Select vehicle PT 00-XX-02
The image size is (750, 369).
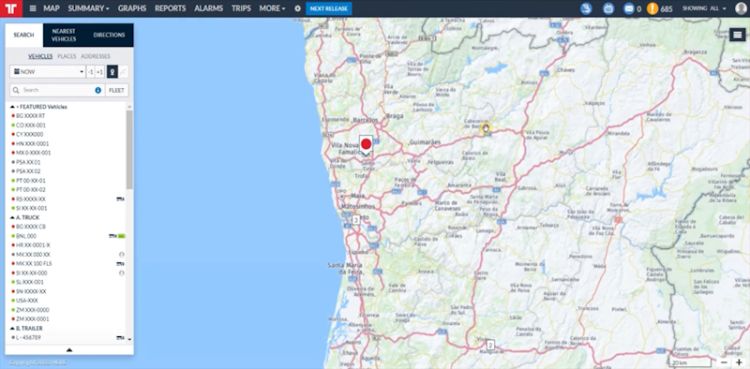[31, 190]
